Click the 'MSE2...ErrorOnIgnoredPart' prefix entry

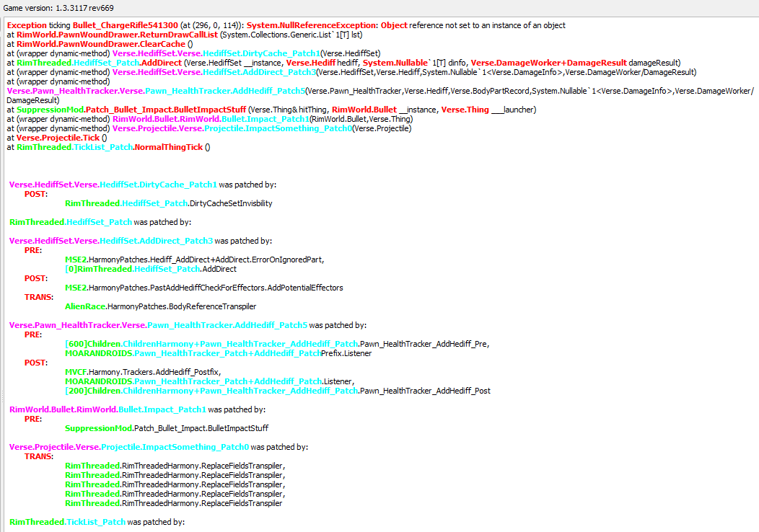[195, 260]
